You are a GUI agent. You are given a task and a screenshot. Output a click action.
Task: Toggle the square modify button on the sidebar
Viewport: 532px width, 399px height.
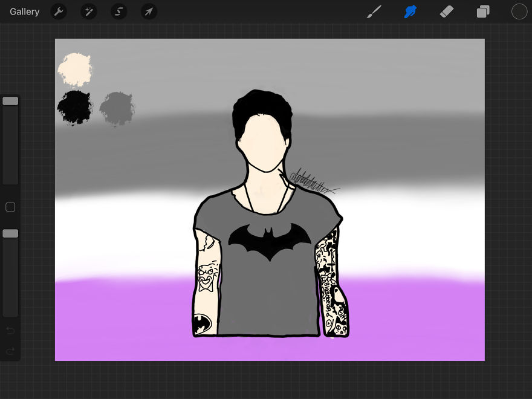(10, 207)
